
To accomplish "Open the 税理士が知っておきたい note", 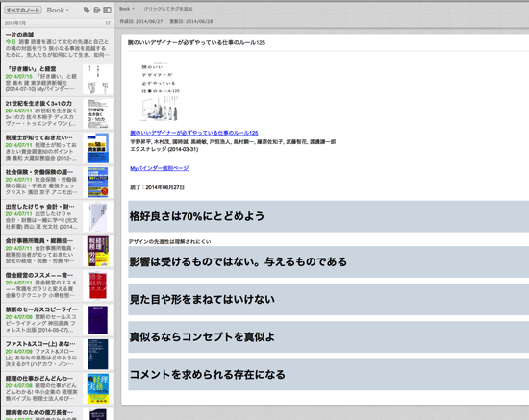I will [x=58, y=148].
